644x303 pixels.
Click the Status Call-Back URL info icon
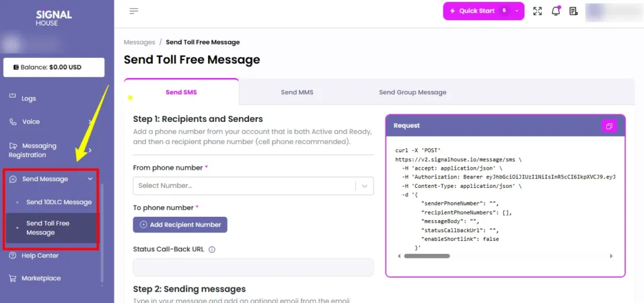[212, 249]
